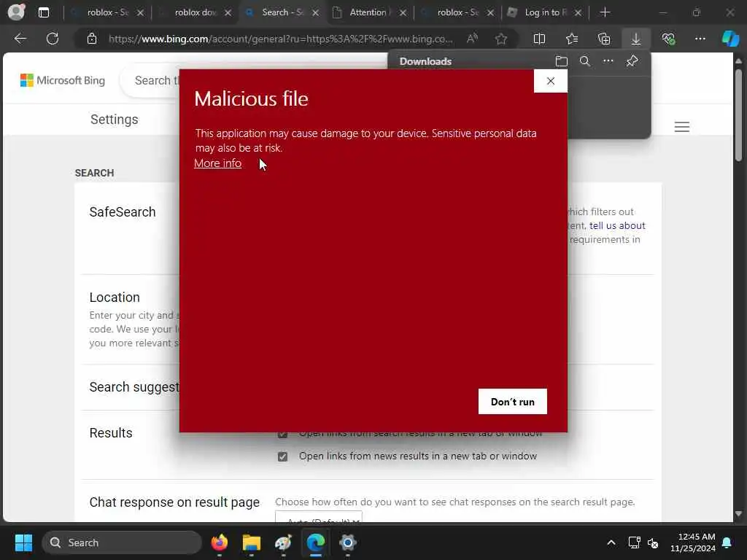This screenshot has width=747, height=560.
Task: Search downloads with magnifier icon
Action: (x=585, y=61)
